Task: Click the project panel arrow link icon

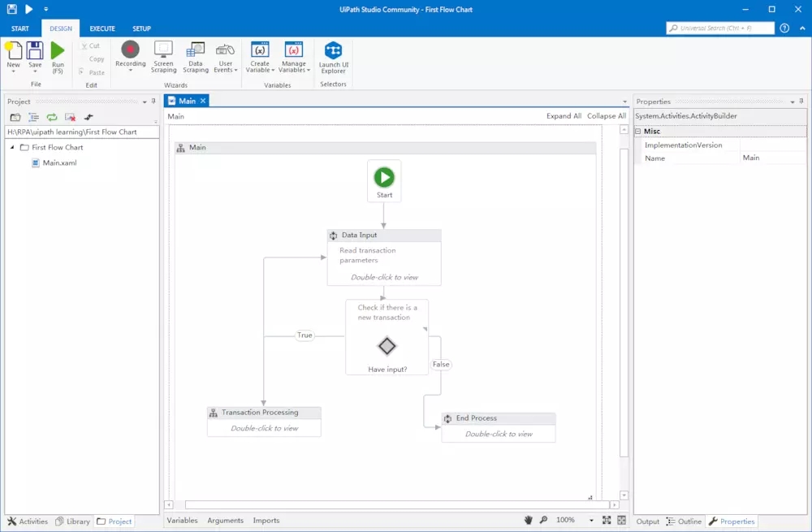Action: 89,117
